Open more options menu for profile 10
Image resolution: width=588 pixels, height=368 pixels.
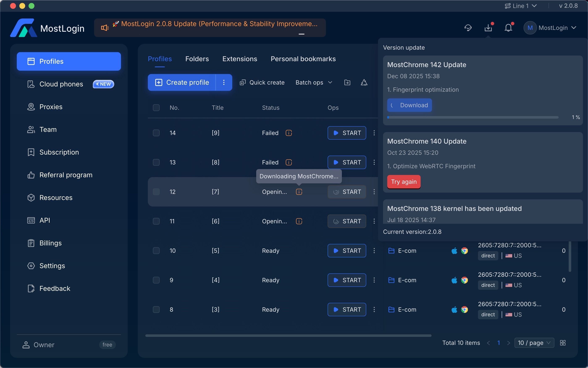click(374, 251)
